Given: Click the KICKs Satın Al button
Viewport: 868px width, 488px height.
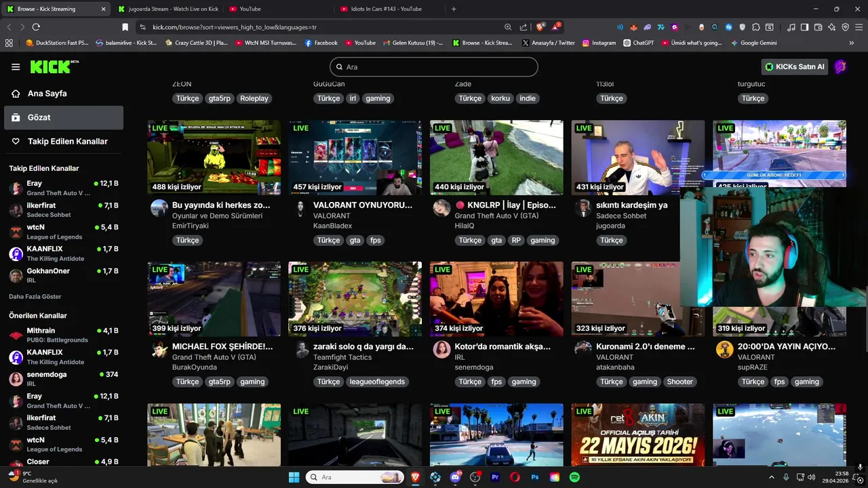Looking at the screenshot, I should (795, 66).
